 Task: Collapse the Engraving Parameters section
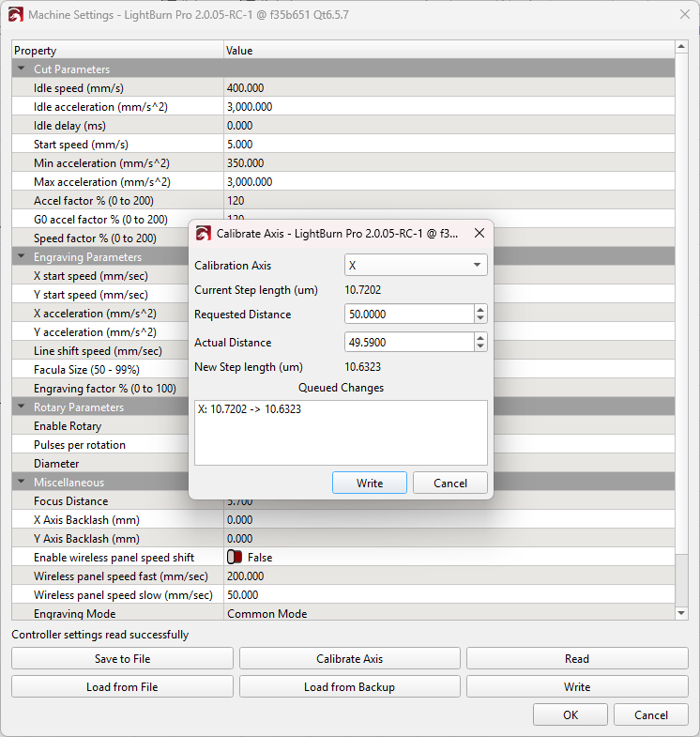coord(22,256)
